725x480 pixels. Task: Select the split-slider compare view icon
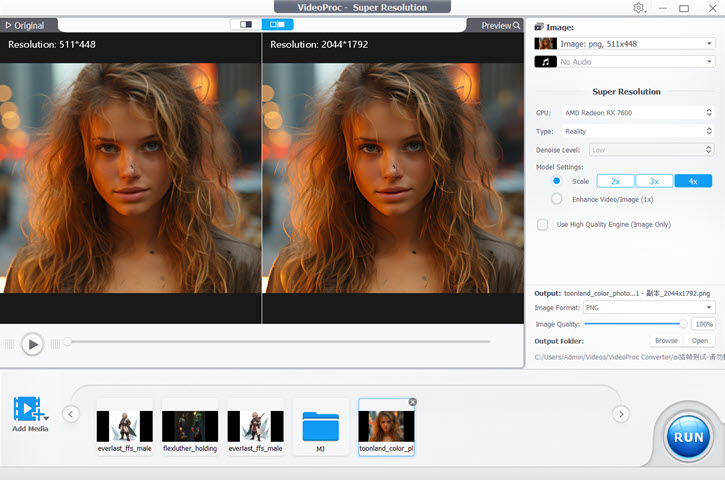point(245,24)
